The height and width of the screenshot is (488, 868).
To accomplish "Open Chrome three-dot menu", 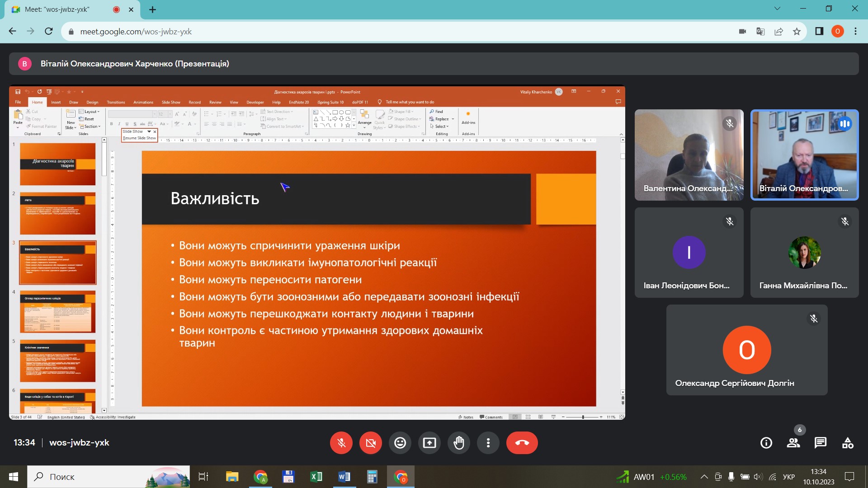I will tap(855, 31).
